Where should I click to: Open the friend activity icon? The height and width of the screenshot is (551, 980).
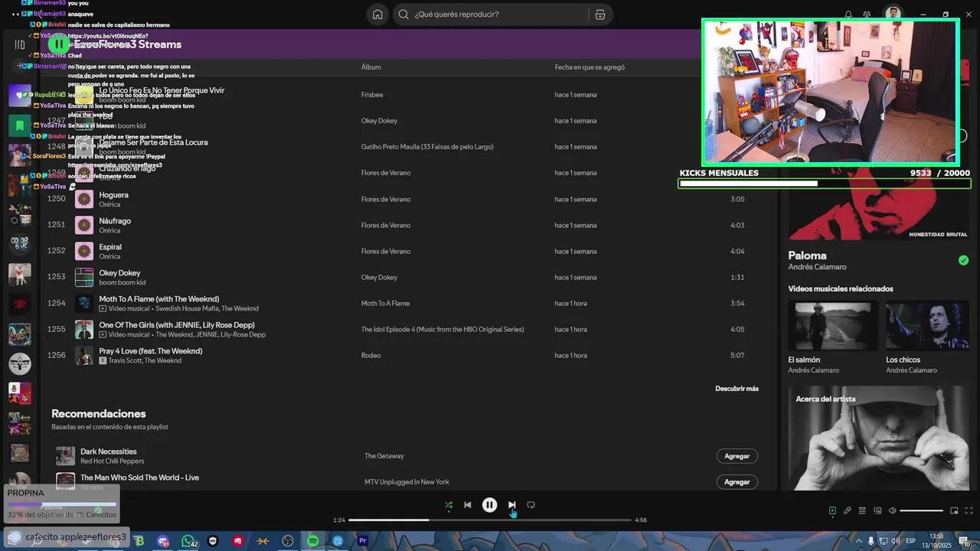point(867,15)
